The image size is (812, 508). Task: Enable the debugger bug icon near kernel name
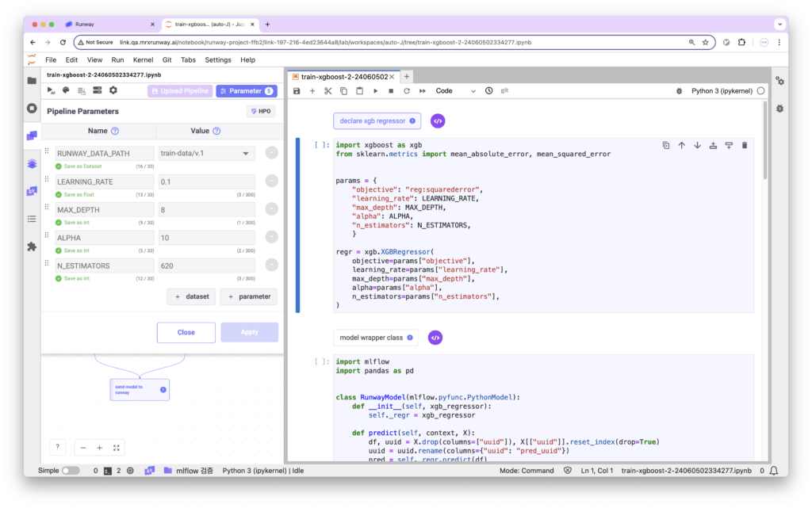click(x=679, y=91)
